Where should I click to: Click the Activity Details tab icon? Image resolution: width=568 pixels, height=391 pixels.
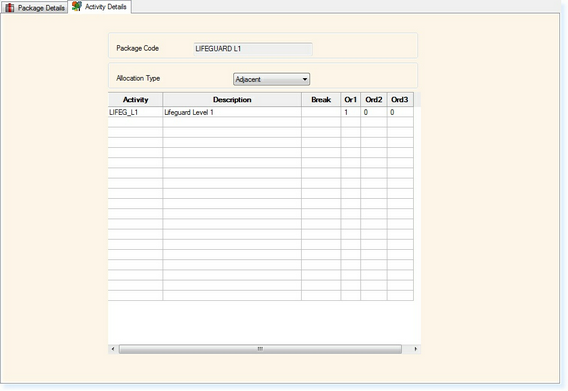click(x=77, y=6)
